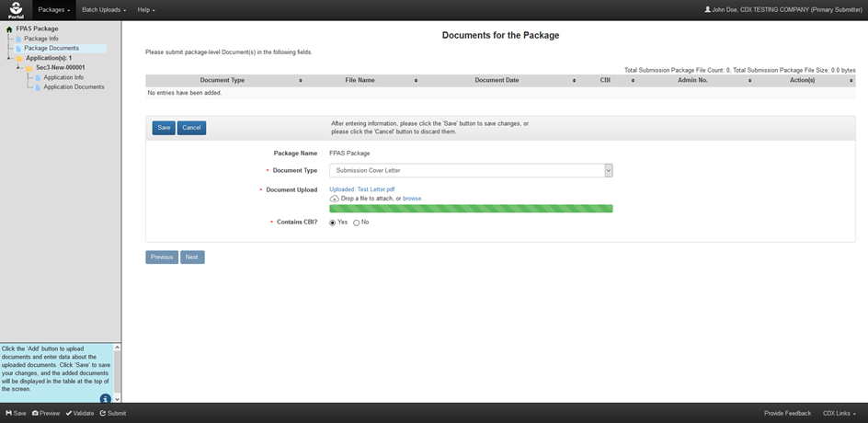The height and width of the screenshot is (423, 868).
Task: Click the Save disk icon in bottom bar
Action: click(8, 414)
